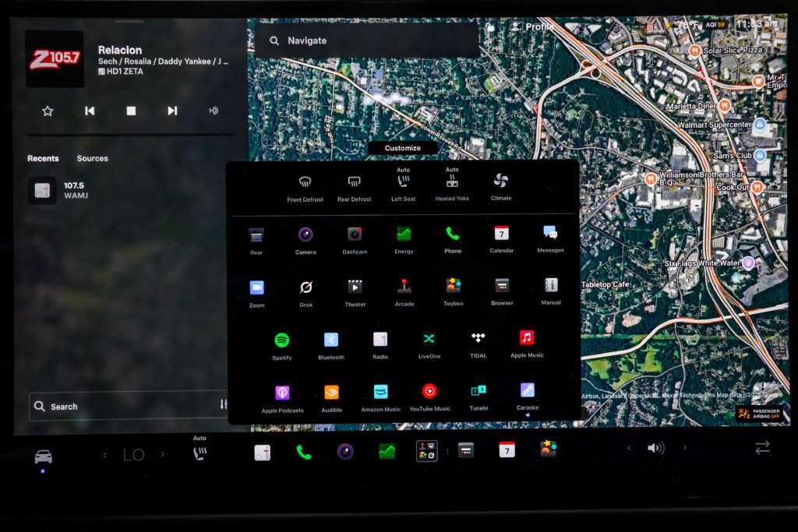Open vehicle controls car icon

pyautogui.click(x=44, y=456)
